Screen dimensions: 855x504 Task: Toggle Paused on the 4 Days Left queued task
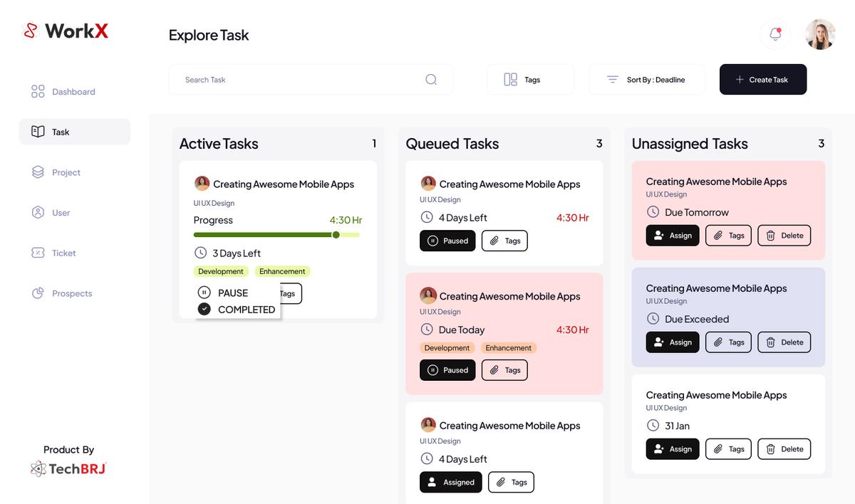tap(447, 241)
